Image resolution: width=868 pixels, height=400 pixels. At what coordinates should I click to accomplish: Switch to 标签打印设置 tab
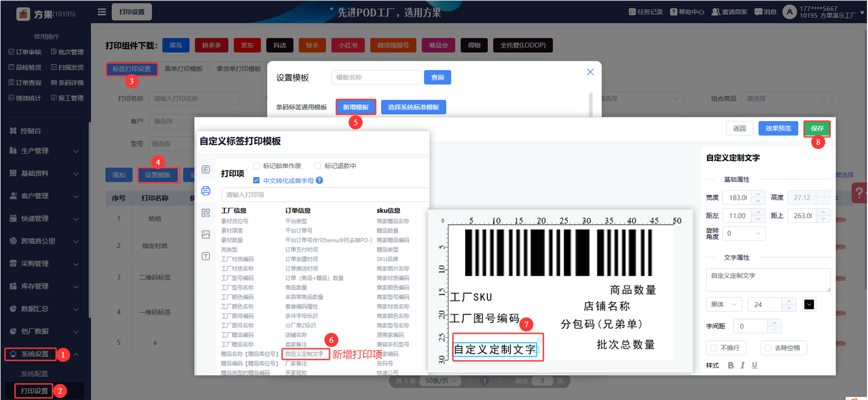(132, 69)
